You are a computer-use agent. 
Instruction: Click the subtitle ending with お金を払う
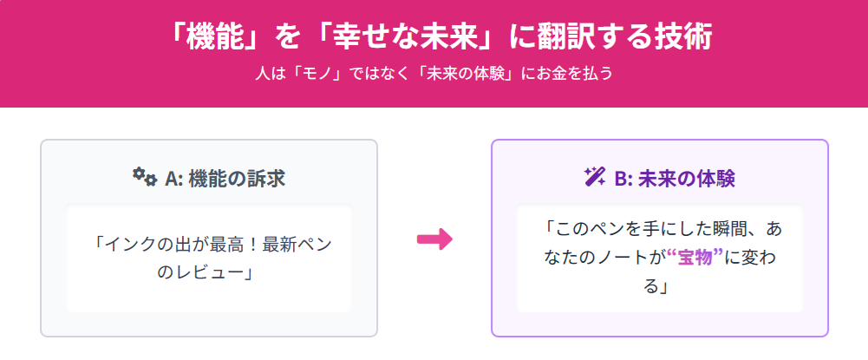click(434, 73)
